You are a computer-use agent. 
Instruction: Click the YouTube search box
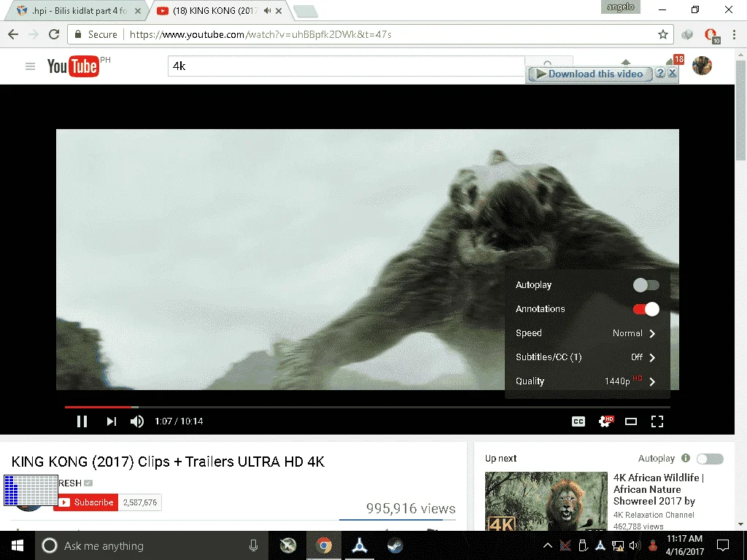pyautogui.click(x=347, y=66)
